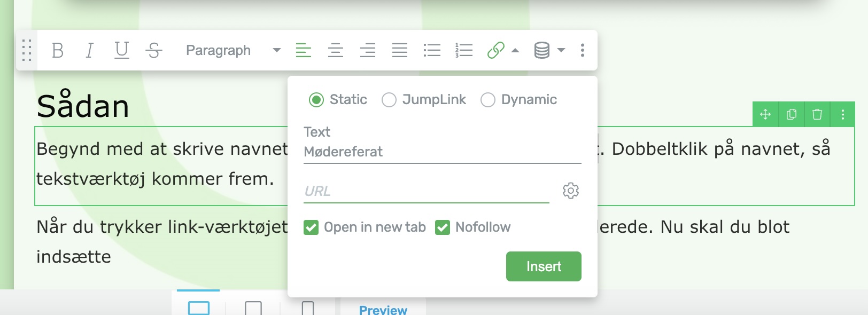
Task: Open URL settings gear
Action: 571,191
